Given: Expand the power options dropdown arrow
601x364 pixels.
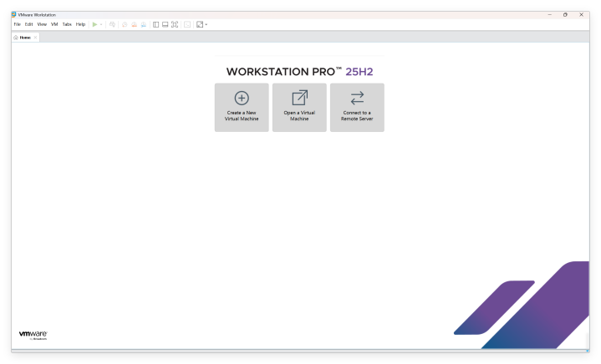Looking at the screenshot, I should 101,24.
